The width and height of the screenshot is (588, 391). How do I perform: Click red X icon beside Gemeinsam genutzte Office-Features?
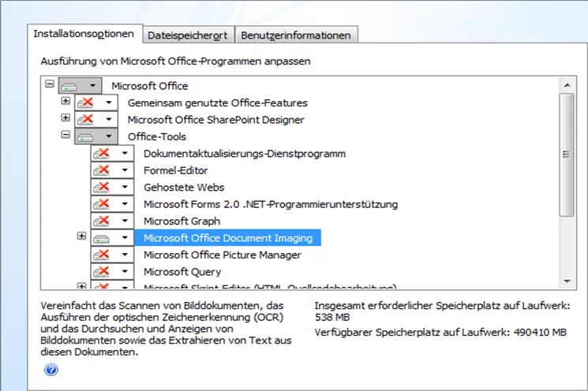coord(86,102)
